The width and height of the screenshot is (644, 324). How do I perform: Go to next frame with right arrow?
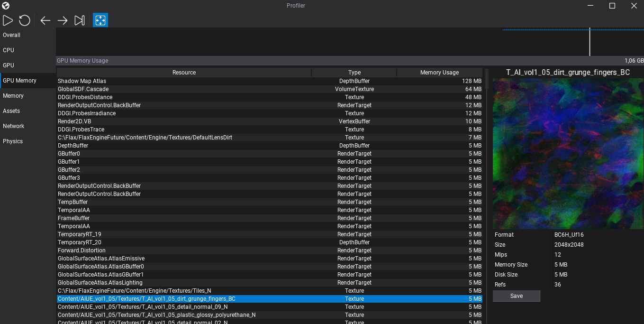tap(63, 20)
